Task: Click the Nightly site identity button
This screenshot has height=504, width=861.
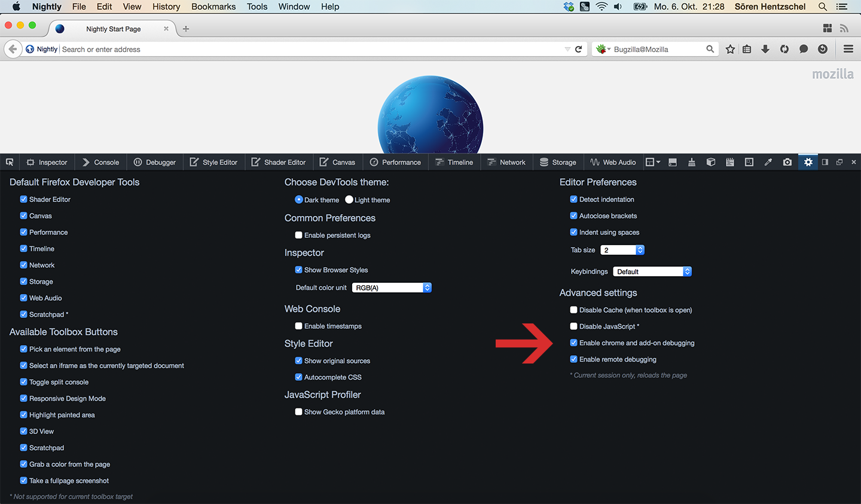Action: point(42,49)
